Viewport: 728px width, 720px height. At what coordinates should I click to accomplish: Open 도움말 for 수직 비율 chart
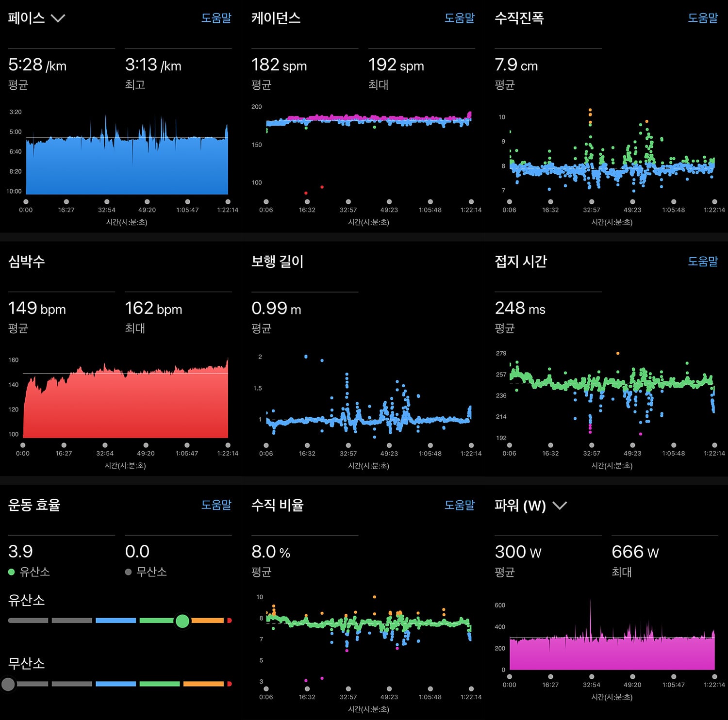click(460, 505)
